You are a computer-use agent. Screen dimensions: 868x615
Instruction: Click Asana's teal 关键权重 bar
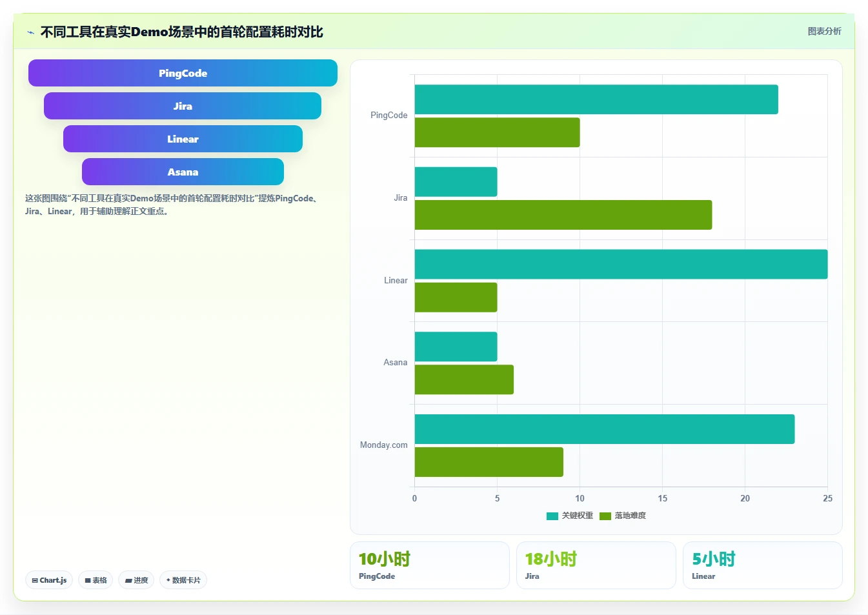click(456, 347)
